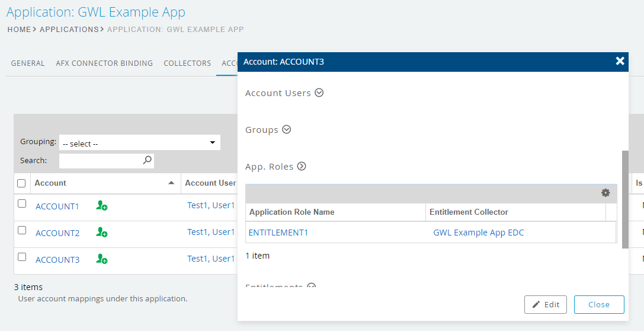
Task: Expand the Account Users section
Action: click(x=319, y=93)
